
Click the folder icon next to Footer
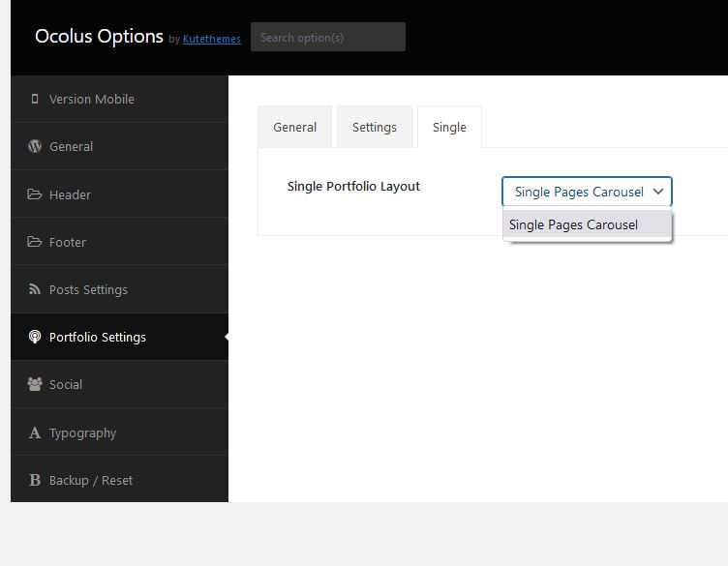[x=34, y=242]
